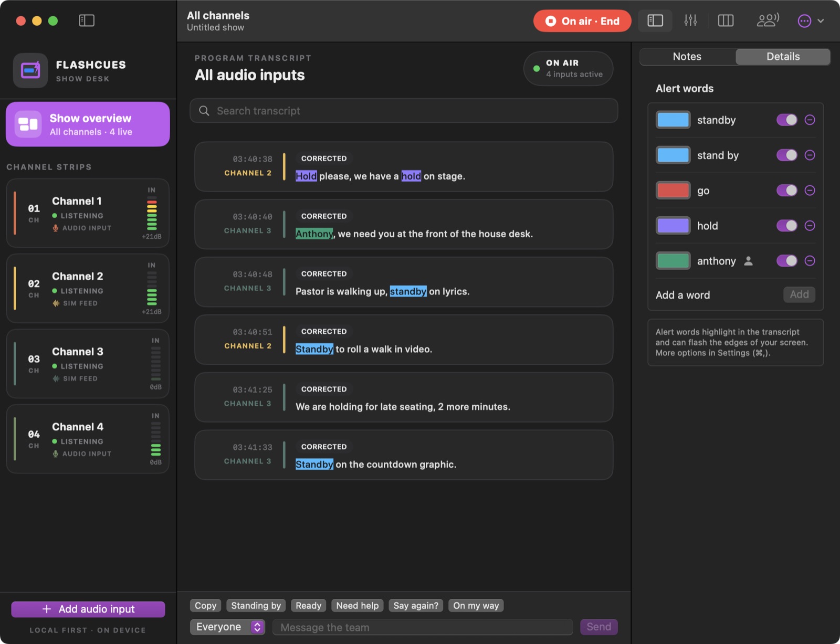Send the team message
Viewport: 840px width, 644px height.
[x=598, y=627]
